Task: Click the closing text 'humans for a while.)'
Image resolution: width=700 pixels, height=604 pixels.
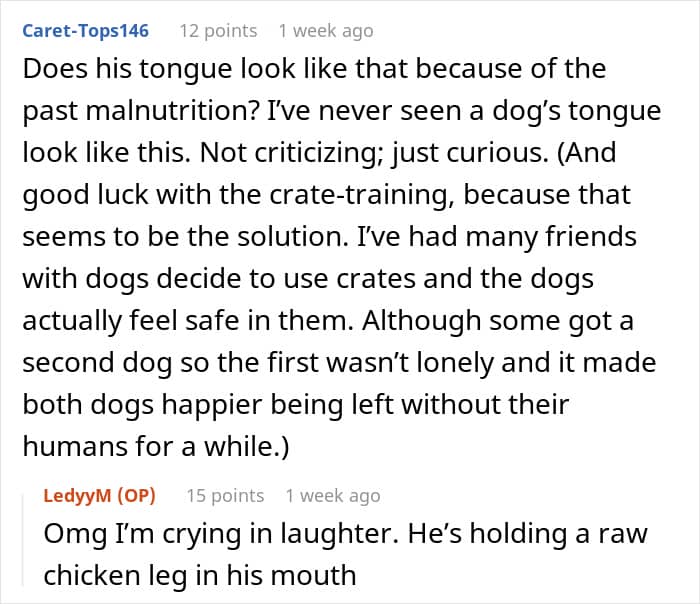Action: point(156,446)
